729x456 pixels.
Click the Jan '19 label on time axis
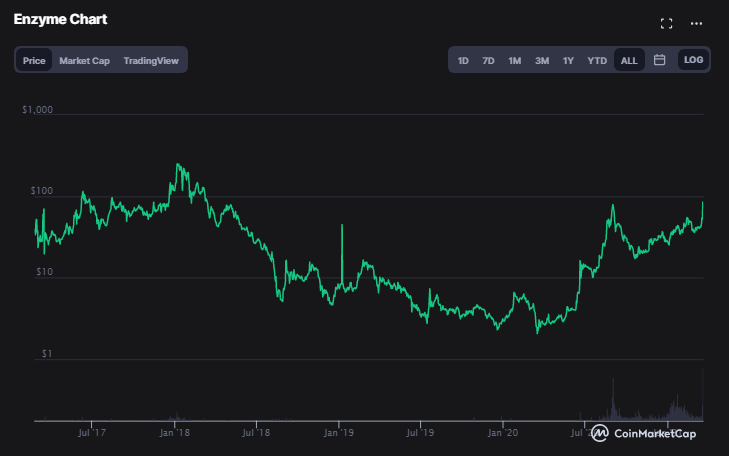[339, 433]
